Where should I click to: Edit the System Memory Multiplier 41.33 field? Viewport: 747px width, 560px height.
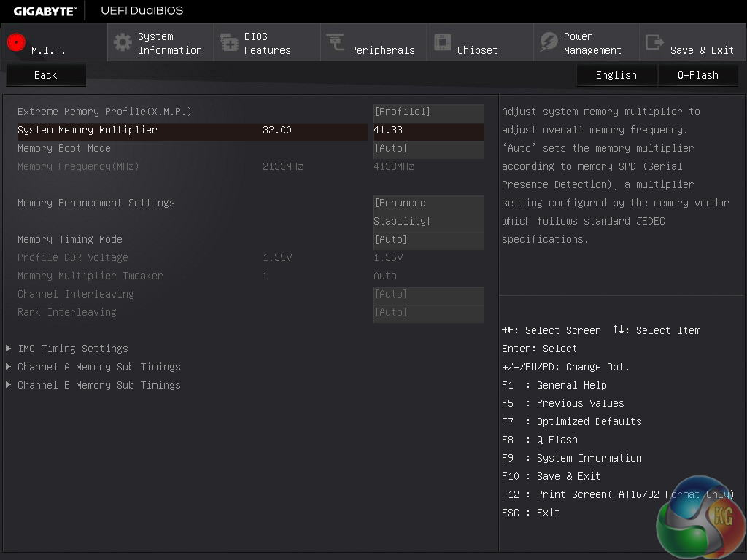point(428,131)
